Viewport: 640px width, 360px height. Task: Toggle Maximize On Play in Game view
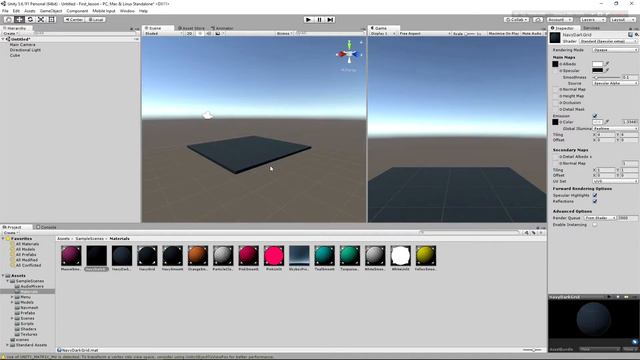[x=503, y=33]
